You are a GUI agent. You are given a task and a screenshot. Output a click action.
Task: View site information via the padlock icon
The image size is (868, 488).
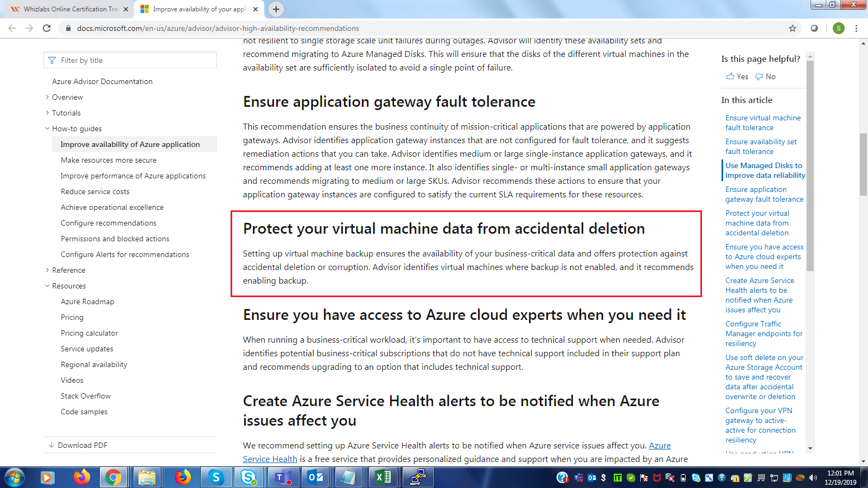point(68,28)
